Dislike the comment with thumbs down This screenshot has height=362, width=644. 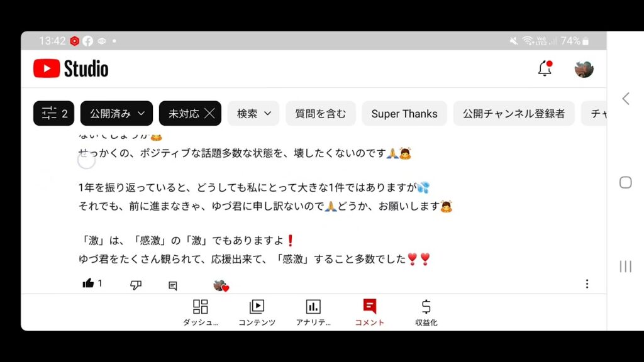click(x=136, y=285)
